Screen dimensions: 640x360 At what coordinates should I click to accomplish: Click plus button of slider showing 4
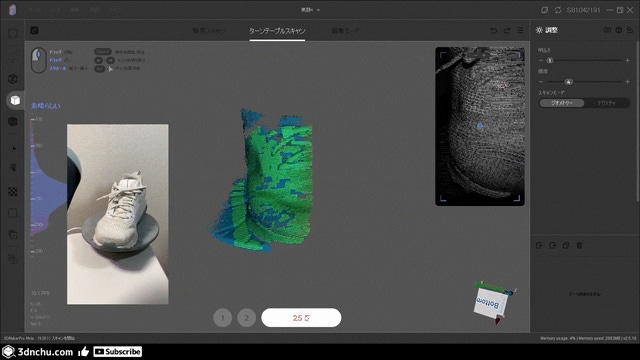tap(627, 82)
